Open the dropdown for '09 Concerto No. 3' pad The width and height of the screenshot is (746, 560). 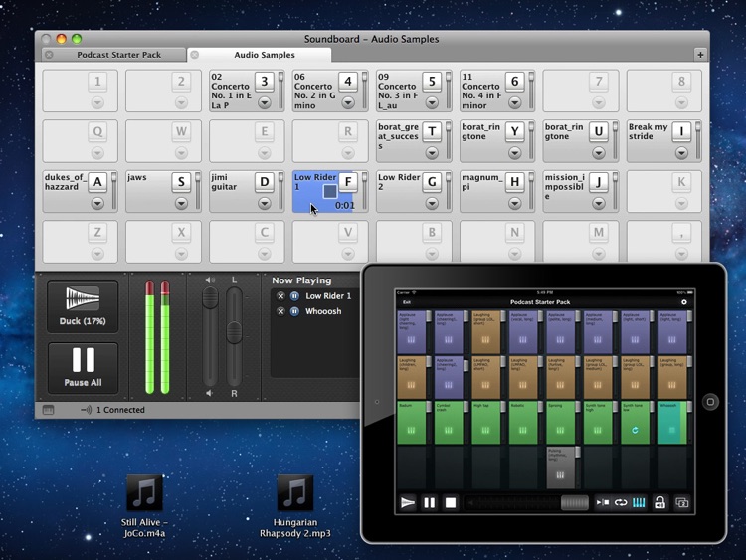click(x=432, y=102)
